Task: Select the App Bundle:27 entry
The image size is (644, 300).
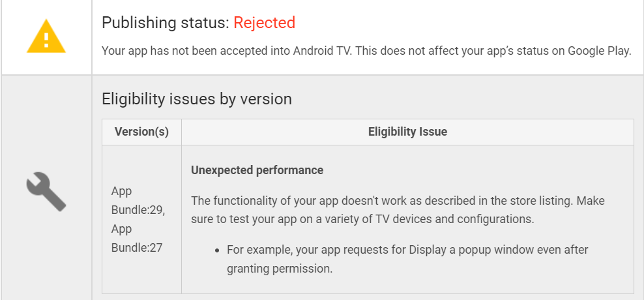Action: (138, 238)
